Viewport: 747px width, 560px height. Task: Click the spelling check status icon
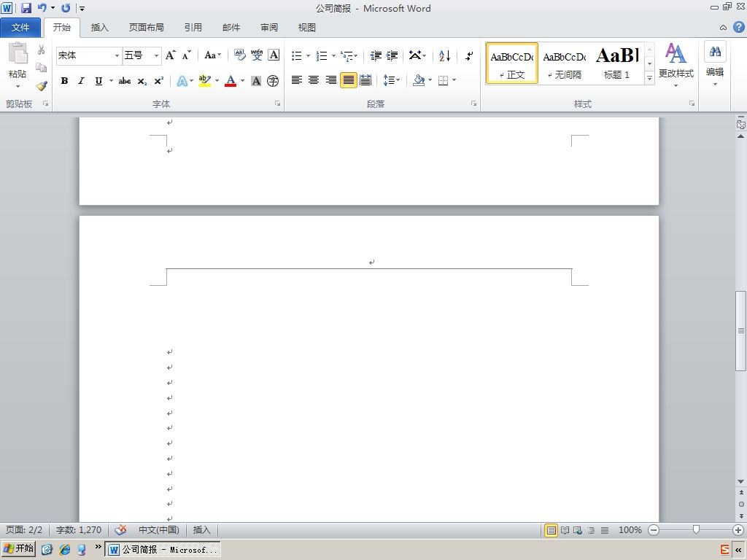[x=120, y=529]
